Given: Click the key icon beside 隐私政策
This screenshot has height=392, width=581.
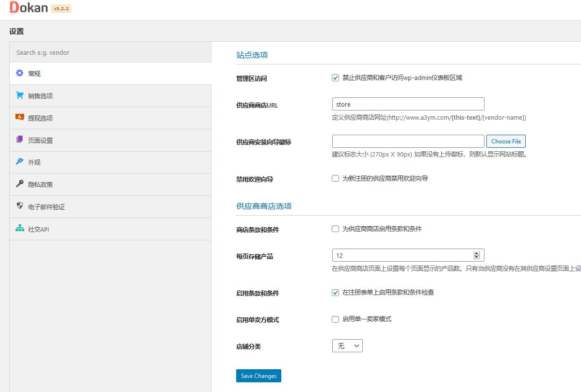Looking at the screenshot, I should 19,184.
